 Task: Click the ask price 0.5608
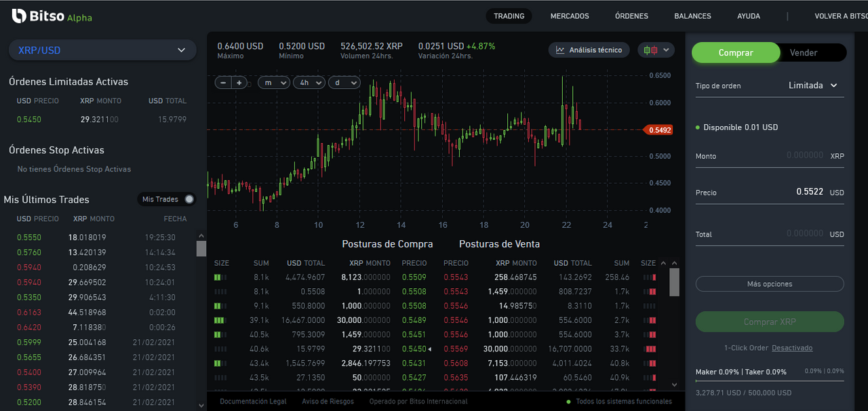pos(456,364)
